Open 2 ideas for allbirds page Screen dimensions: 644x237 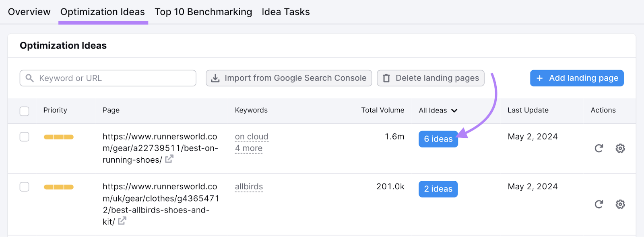click(438, 189)
